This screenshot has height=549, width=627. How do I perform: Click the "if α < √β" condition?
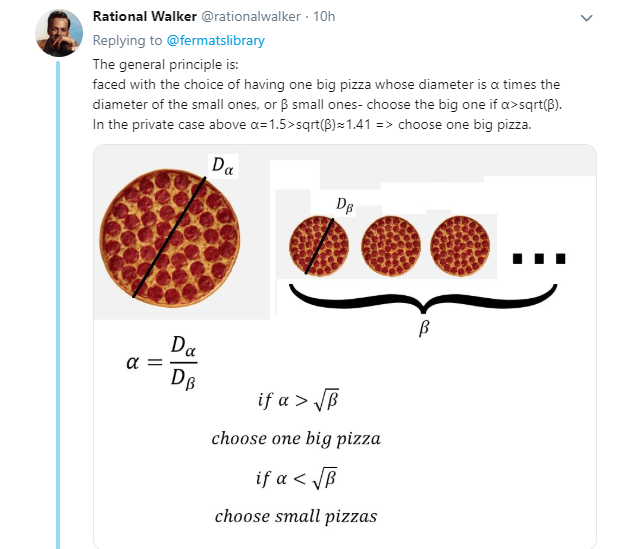[297, 478]
